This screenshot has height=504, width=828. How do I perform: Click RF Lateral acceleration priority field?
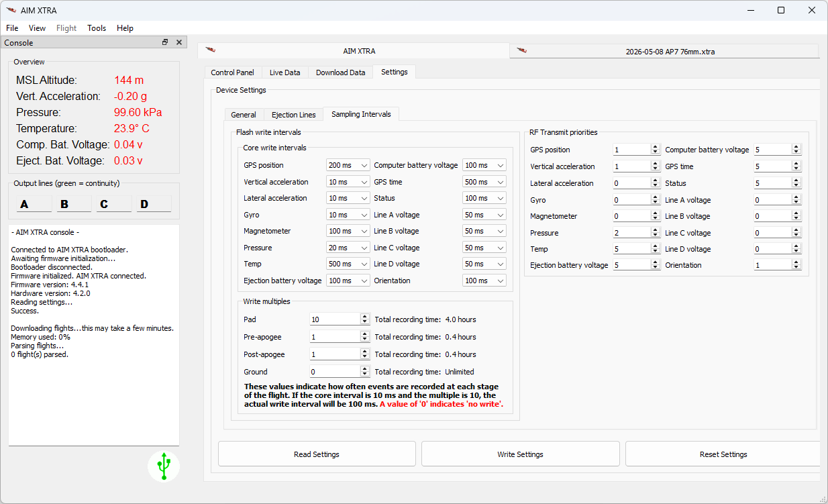pos(636,183)
